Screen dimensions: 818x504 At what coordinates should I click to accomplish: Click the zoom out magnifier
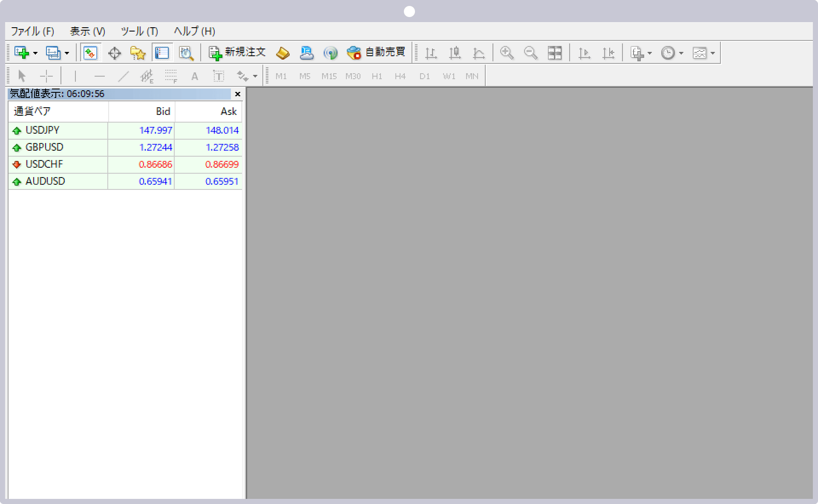[x=530, y=53]
